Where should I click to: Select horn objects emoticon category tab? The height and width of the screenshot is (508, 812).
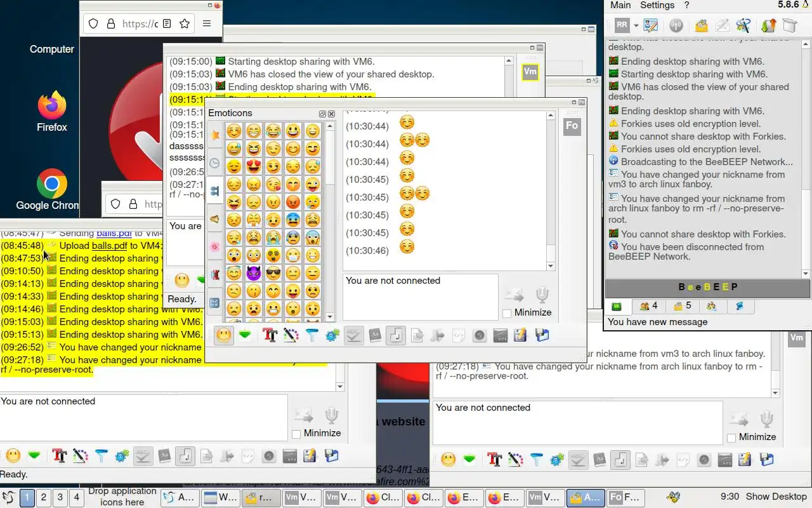coord(214,219)
